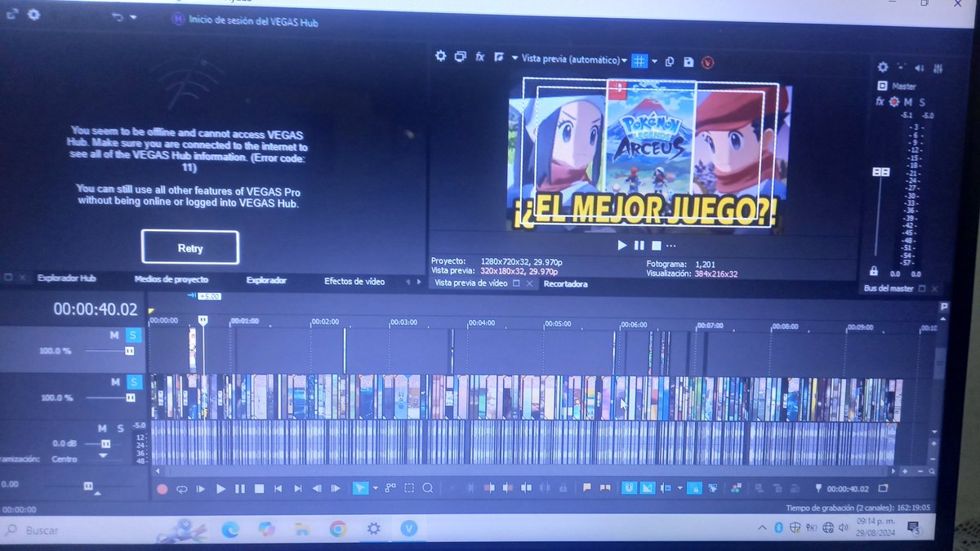The width and height of the screenshot is (980, 551).
Task: Stop timeline playback
Action: coord(259,489)
